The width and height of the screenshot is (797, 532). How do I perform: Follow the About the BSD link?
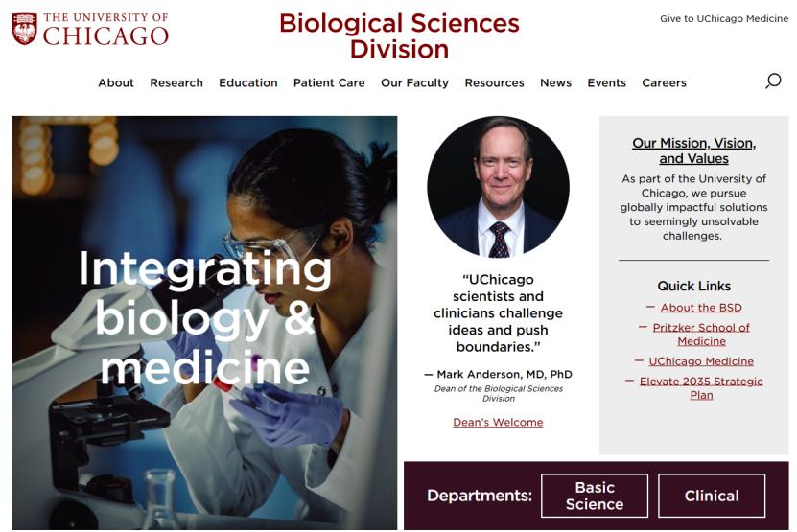pos(701,308)
